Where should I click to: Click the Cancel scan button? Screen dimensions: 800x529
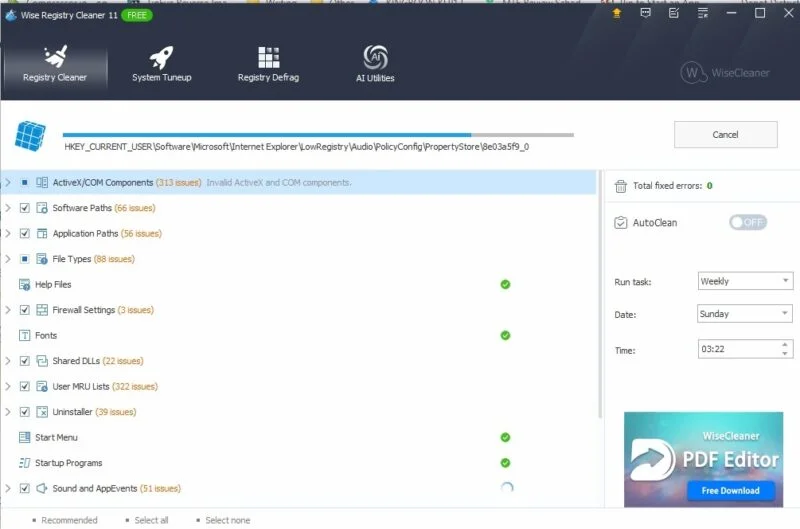[x=726, y=135]
